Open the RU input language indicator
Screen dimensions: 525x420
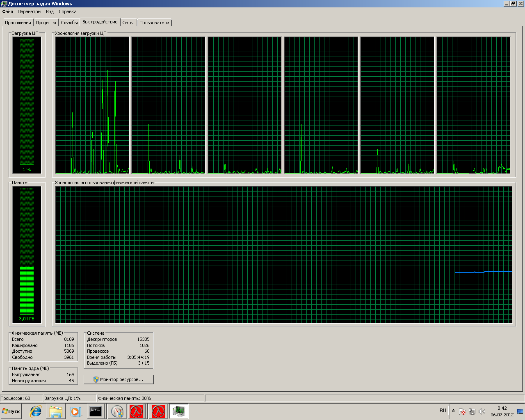pos(443,411)
